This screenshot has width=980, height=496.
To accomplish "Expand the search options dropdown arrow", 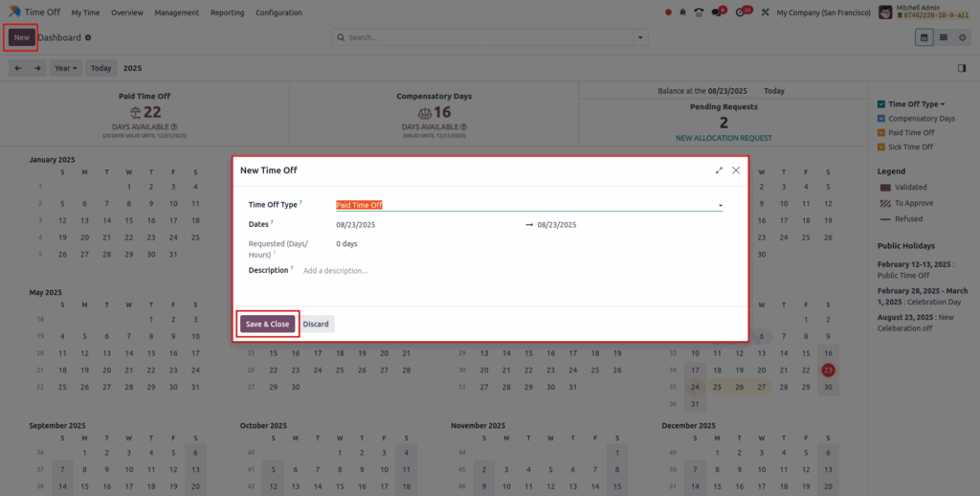I will point(641,37).
